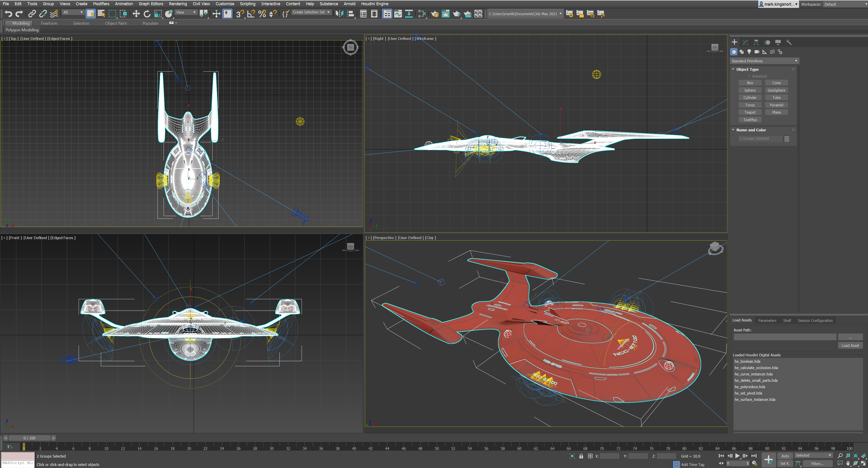Open the key Filters... button
The image size is (868, 468).
tap(817, 464)
